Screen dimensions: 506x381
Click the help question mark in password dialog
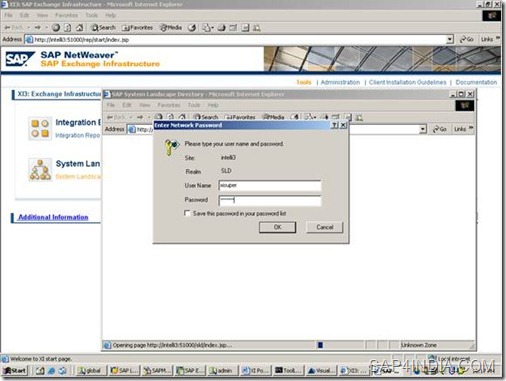(335, 125)
